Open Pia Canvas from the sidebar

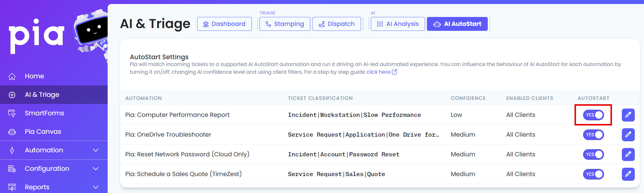click(54, 132)
